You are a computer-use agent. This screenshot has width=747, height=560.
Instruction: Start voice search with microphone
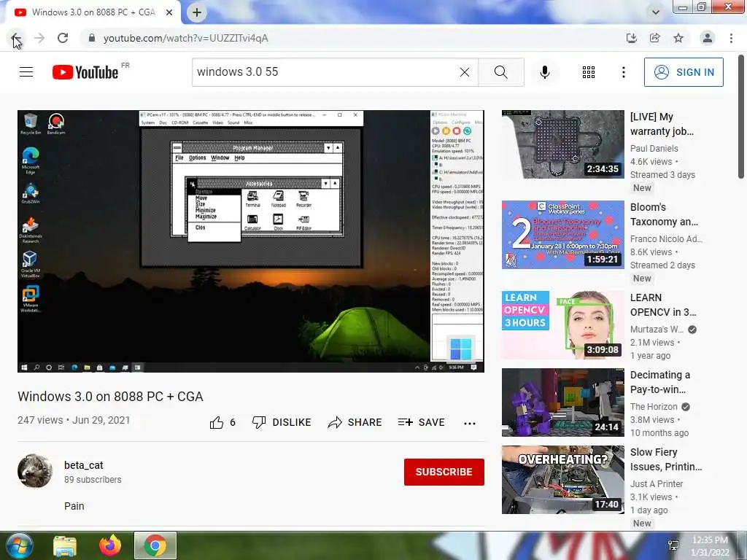coord(545,72)
